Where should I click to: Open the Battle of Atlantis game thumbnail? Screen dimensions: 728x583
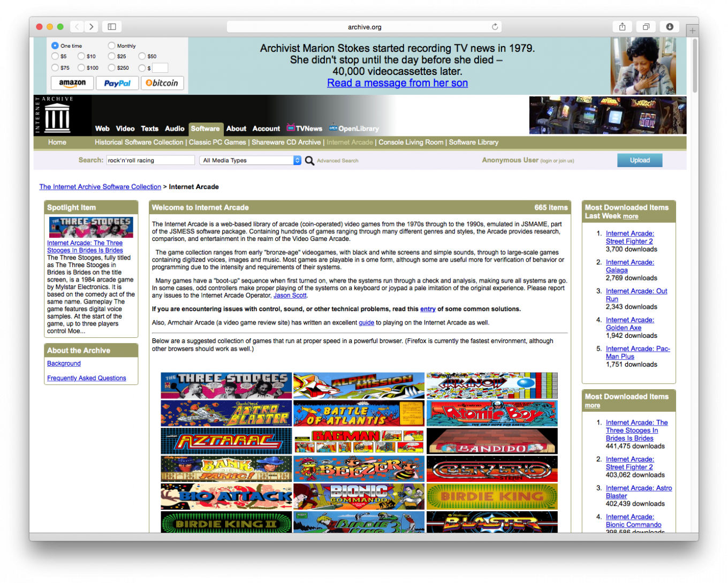(359, 413)
